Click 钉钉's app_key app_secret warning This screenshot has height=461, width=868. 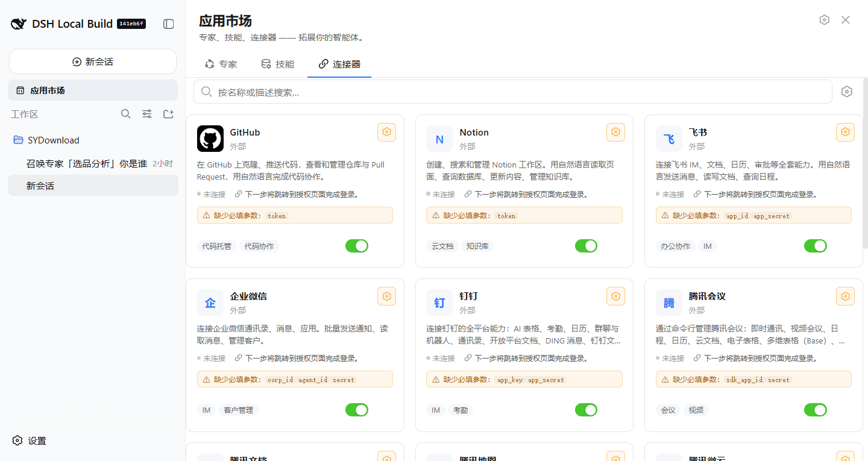(524, 379)
